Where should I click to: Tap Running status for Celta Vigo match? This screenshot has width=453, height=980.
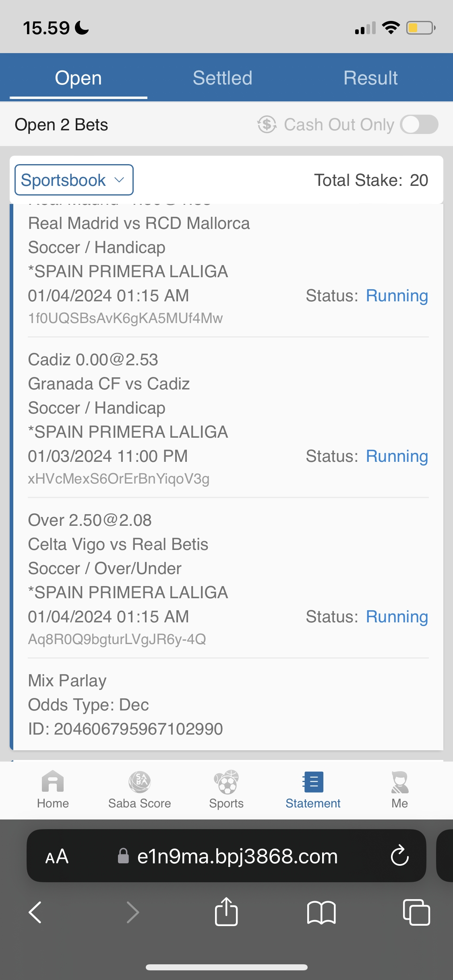397,617
